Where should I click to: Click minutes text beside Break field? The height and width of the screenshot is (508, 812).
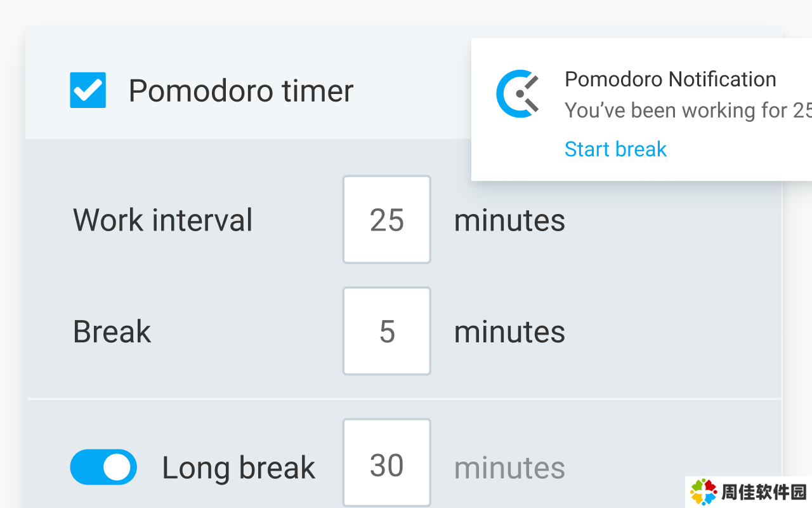509,332
